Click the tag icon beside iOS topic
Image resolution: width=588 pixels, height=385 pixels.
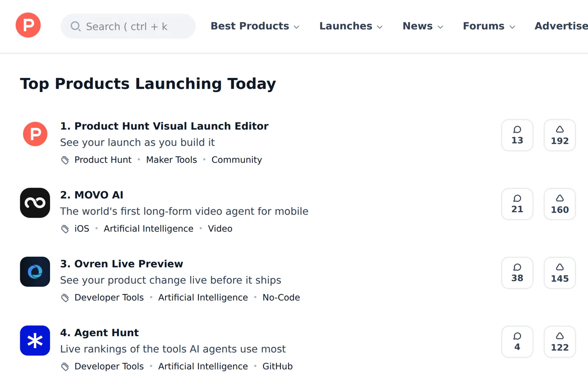(65, 229)
